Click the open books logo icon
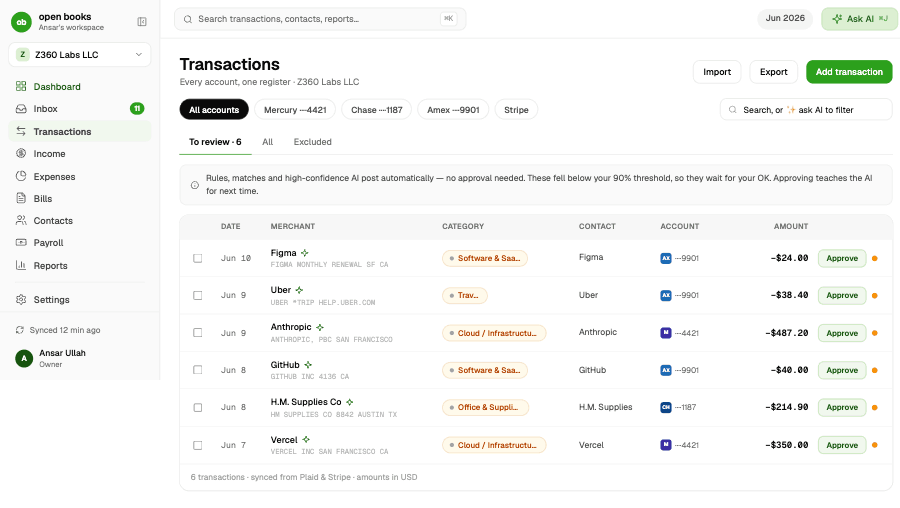The width and height of the screenshot is (900, 508). coord(21,22)
